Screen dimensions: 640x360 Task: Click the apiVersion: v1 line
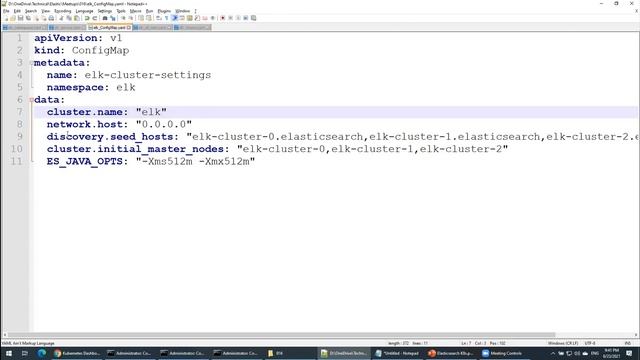pos(78,38)
